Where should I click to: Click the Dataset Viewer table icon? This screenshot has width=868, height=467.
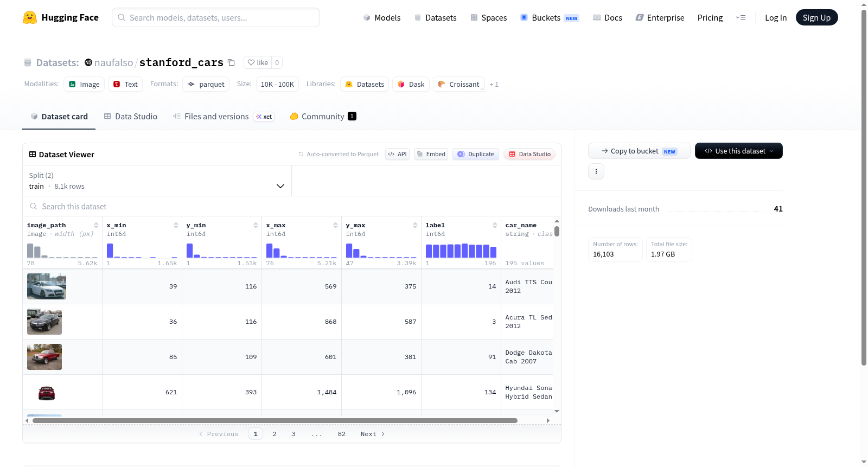(x=33, y=155)
